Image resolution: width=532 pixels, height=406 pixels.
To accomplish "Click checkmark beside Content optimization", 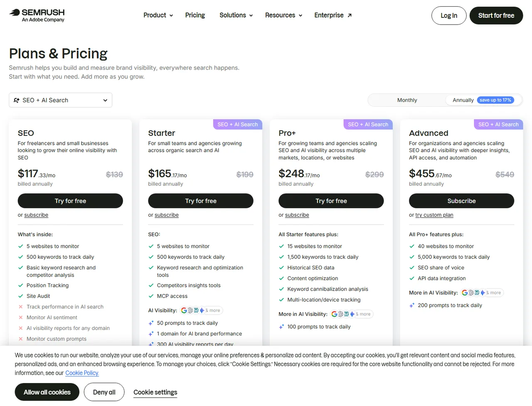I will pyautogui.click(x=281, y=279).
